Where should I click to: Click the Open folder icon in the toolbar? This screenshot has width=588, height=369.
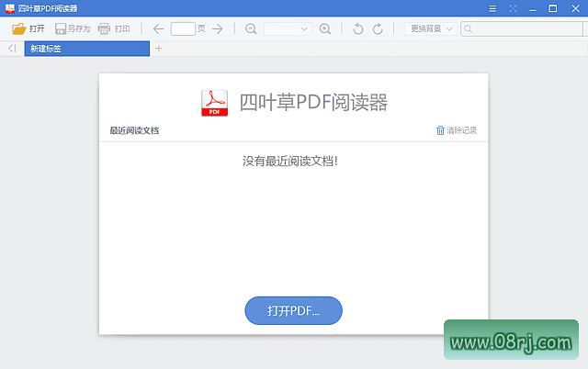point(18,28)
